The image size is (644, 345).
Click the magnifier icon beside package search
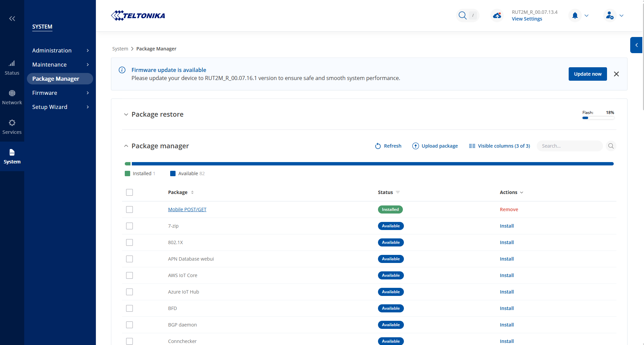(x=611, y=146)
